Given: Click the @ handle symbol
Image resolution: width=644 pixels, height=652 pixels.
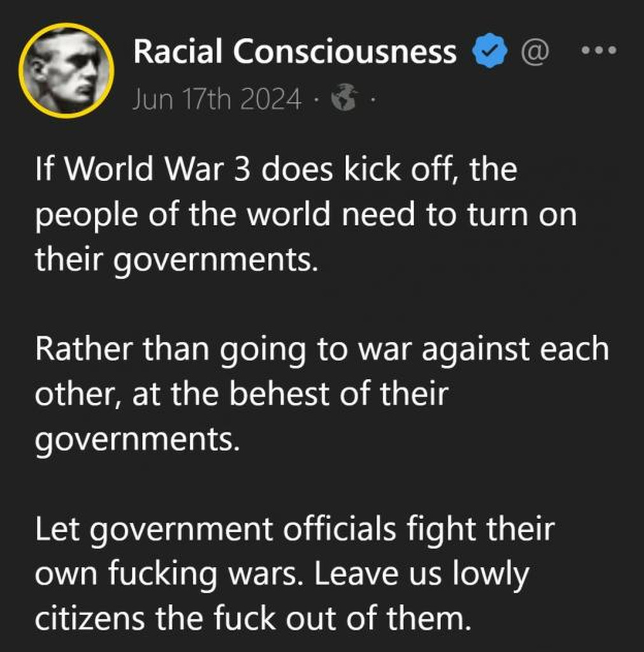Looking at the screenshot, I should 535,52.
